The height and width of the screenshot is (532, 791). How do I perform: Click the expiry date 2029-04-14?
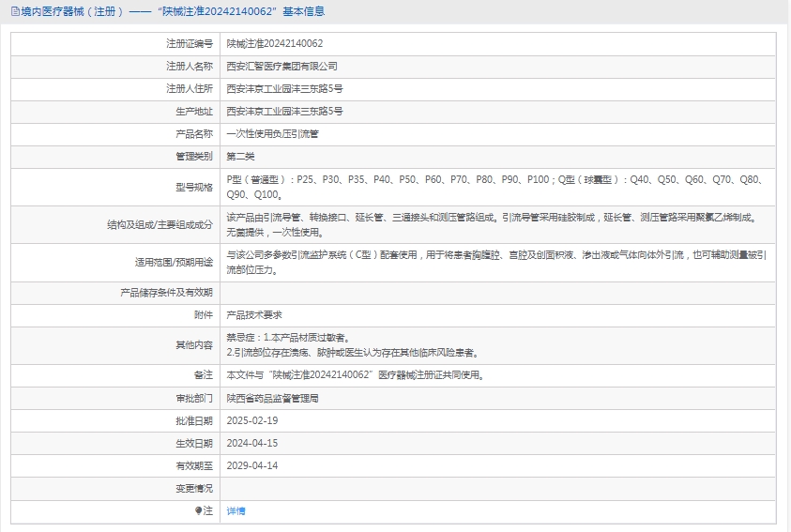252,465
